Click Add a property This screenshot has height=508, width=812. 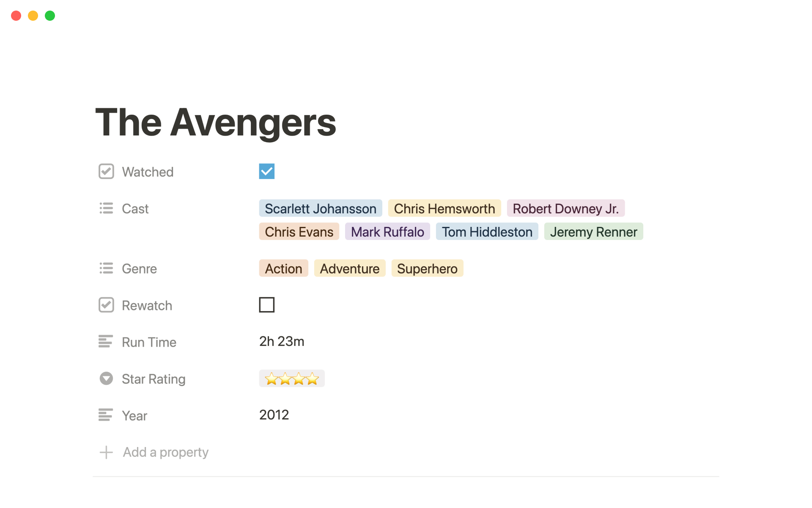tap(165, 452)
